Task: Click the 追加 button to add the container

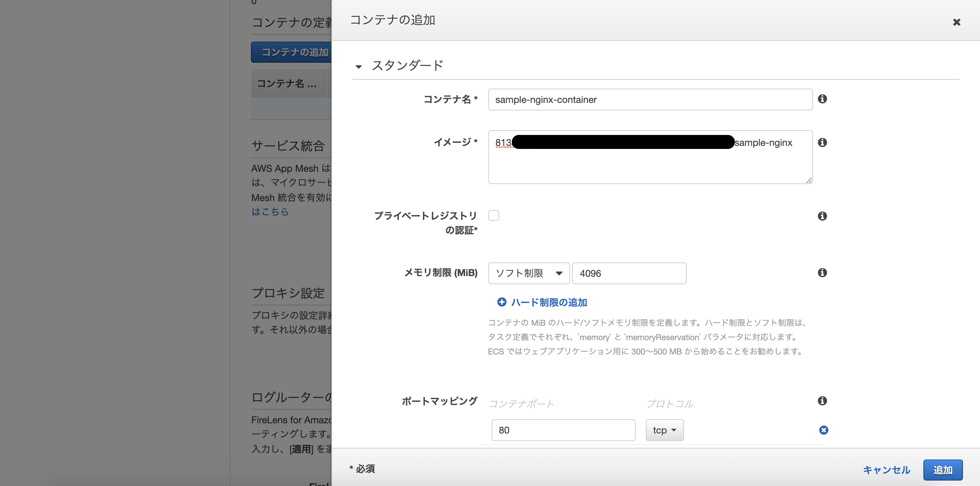Action: [943, 470]
